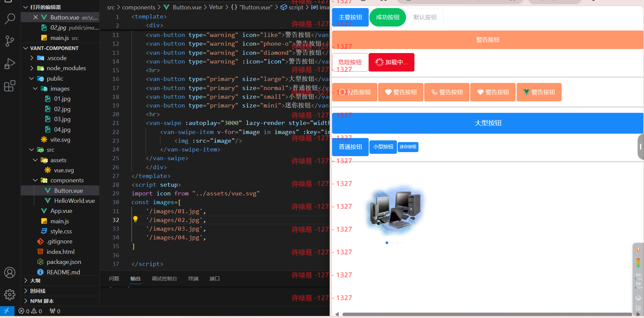Click the first blue swipe indicator dot
Viewport: 644px width, 318px height.
point(387,243)
